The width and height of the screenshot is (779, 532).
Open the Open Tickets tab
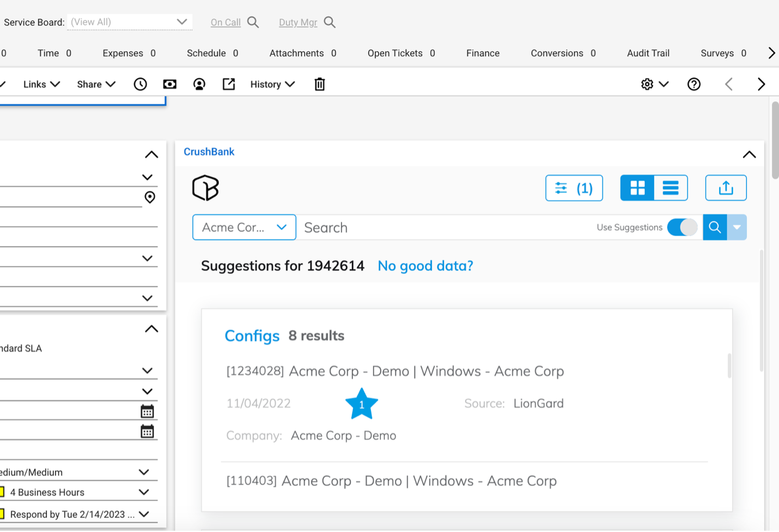tap(401, 53)
